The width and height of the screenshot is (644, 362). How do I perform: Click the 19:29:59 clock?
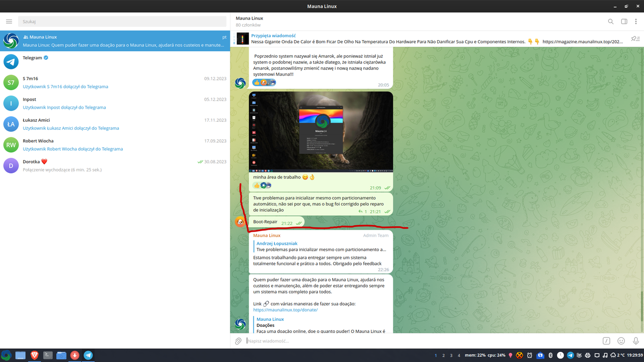click(x=634, y=355)
